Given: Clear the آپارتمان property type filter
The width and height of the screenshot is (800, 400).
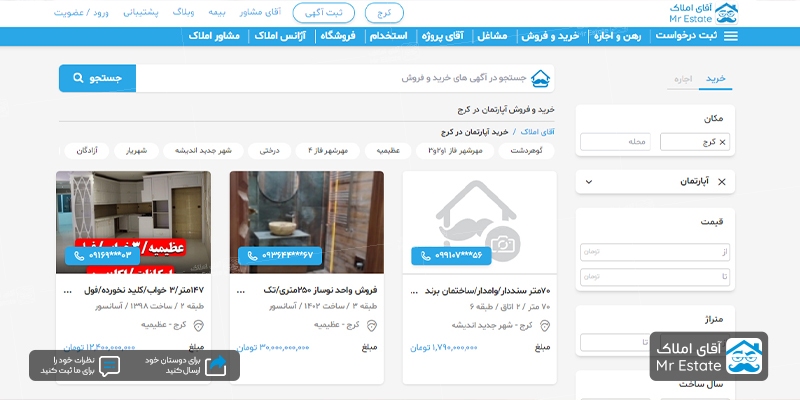Looking at the screenshot, I should tap(721, 182).
